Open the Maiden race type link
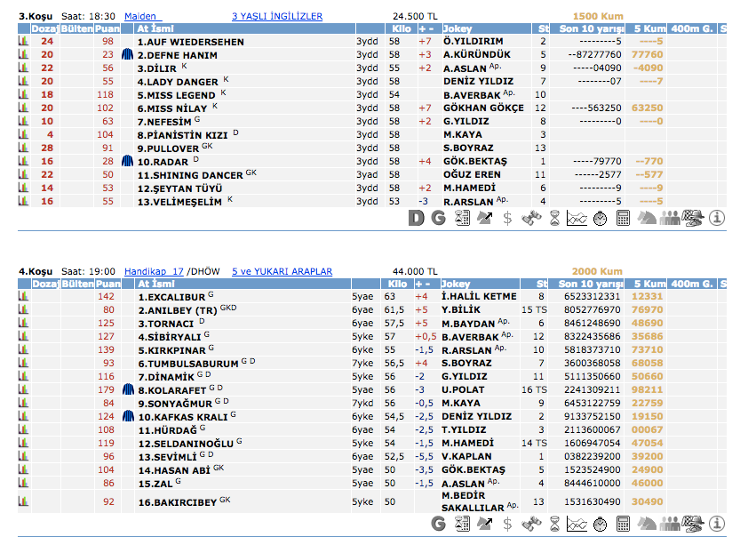 coord(139,16)
